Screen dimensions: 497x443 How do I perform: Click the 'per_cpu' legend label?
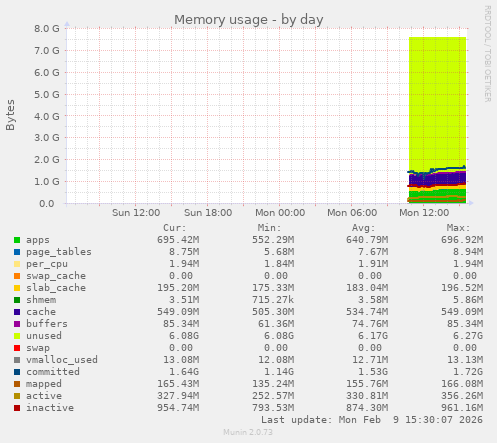[47, 264]
